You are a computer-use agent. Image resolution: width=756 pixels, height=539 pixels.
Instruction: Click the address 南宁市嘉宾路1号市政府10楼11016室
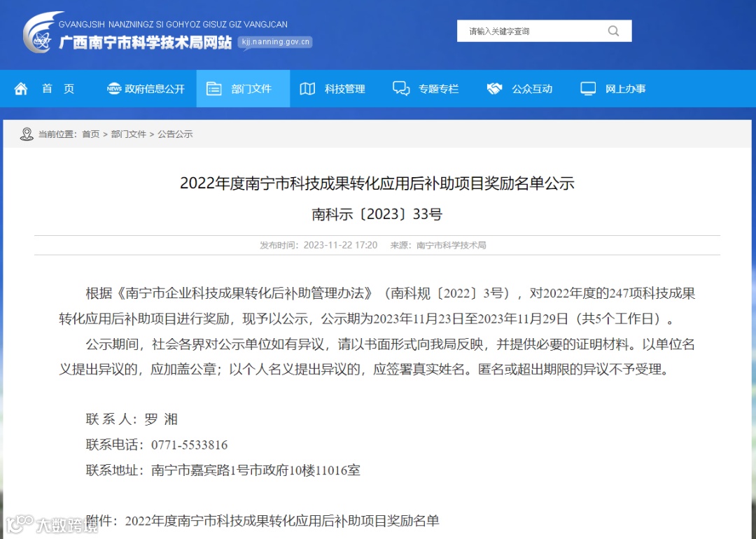click(255, 470)
